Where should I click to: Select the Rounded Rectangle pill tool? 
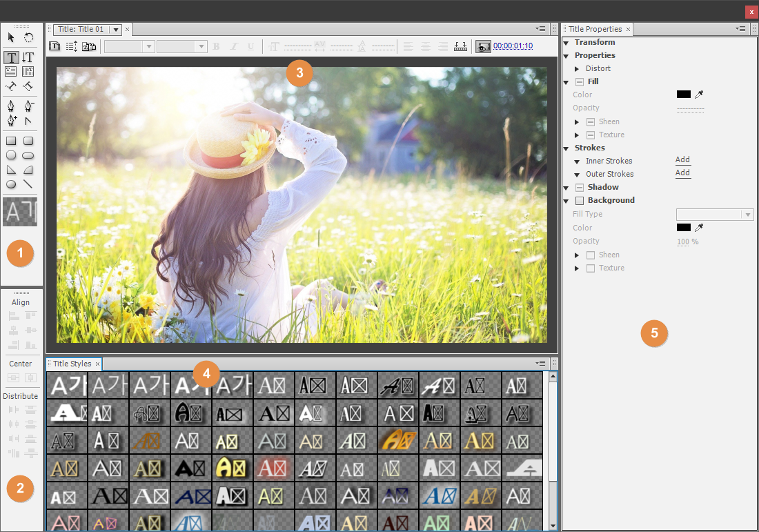[x=28, y=155]
